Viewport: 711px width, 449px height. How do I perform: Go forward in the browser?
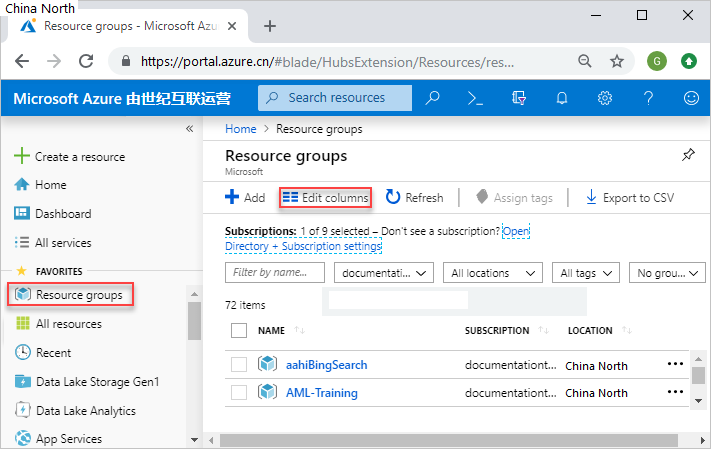click(x=54, y=61)
